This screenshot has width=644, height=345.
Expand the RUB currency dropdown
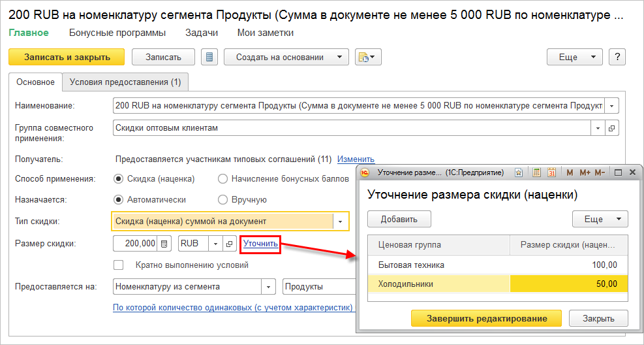point(215,244)
